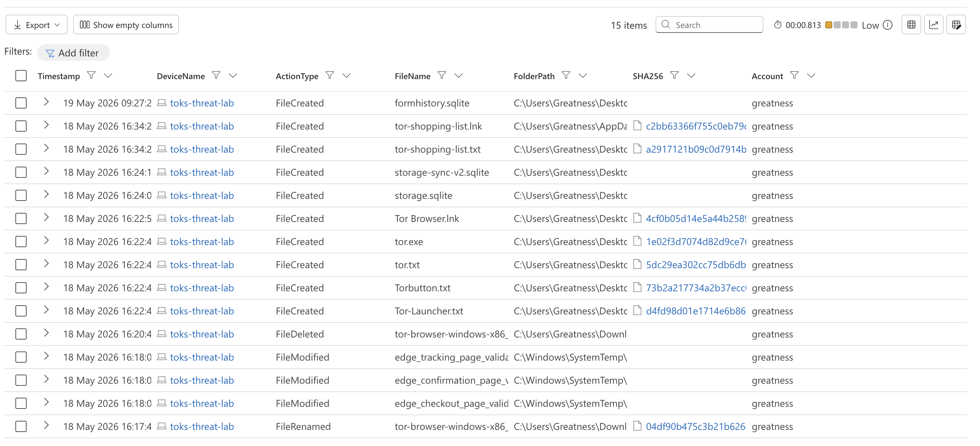Click device icon in tor.exe row

(162, 241)
